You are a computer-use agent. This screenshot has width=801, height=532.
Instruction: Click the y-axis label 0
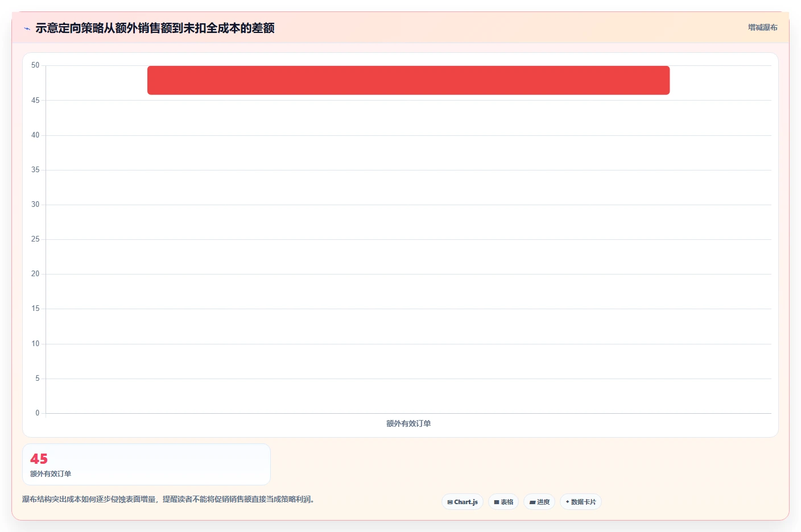click(x=38, y=413)
